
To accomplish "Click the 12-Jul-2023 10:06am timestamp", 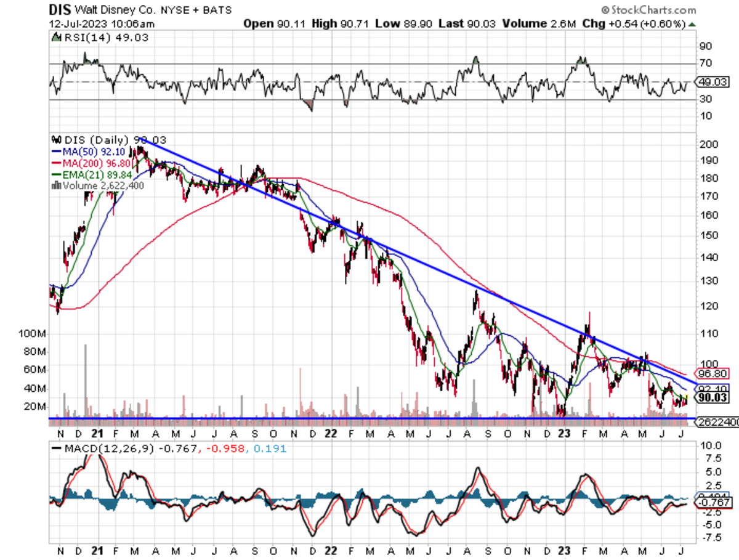I will [102, 24].
